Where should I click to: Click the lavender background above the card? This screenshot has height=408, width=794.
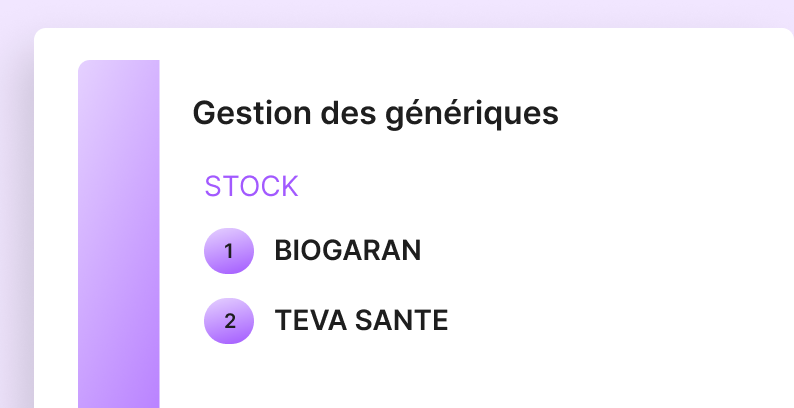400,13
